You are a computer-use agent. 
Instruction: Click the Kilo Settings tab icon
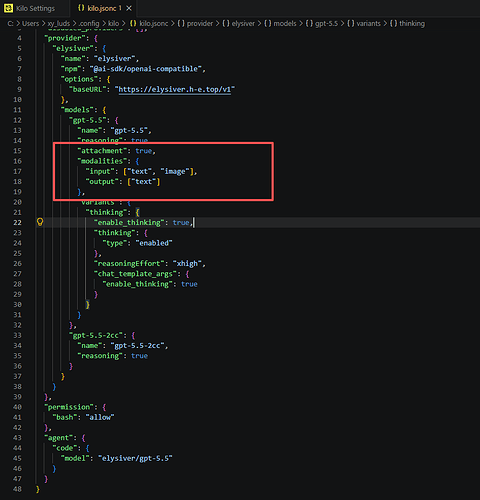pos(8,8)
